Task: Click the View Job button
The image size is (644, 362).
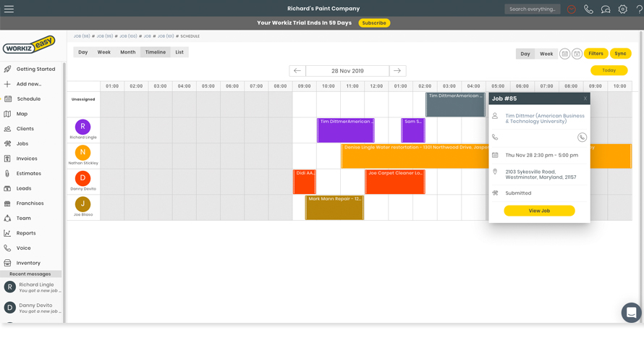Action: tap(539, 211)
